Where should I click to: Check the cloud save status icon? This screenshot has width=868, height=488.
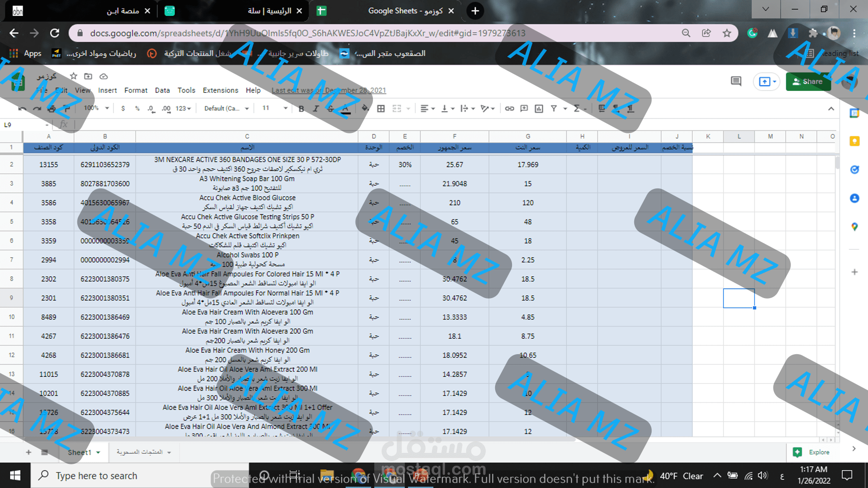(x=103, y=76)
